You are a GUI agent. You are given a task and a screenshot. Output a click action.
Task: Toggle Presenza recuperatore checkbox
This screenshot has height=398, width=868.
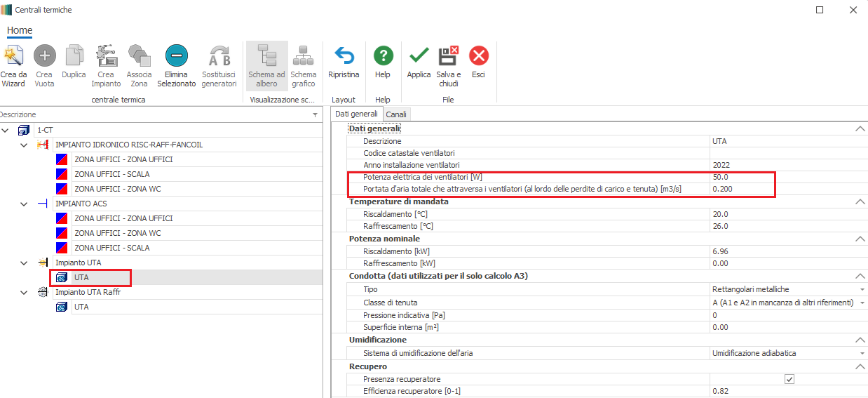[x=789, y=379]
